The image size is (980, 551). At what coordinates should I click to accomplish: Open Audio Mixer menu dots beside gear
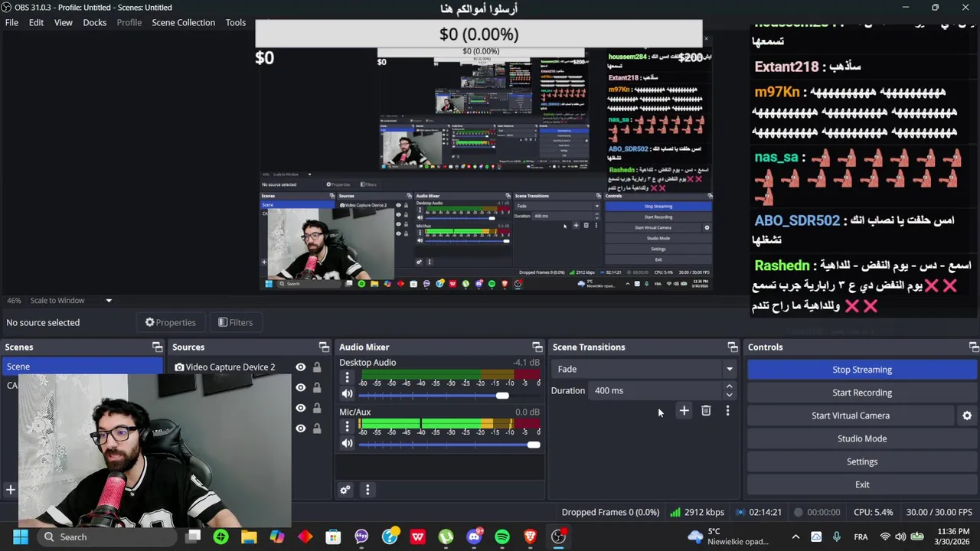(x=367, y=490)
